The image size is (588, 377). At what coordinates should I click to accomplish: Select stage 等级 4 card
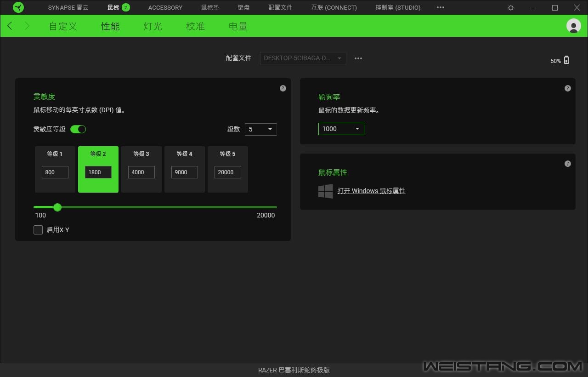pyautogui.click(x=185, y=169)
